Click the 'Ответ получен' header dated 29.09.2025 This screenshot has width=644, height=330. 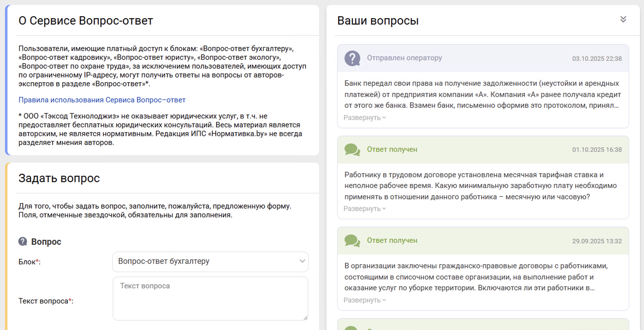click(x=392, y=240)
